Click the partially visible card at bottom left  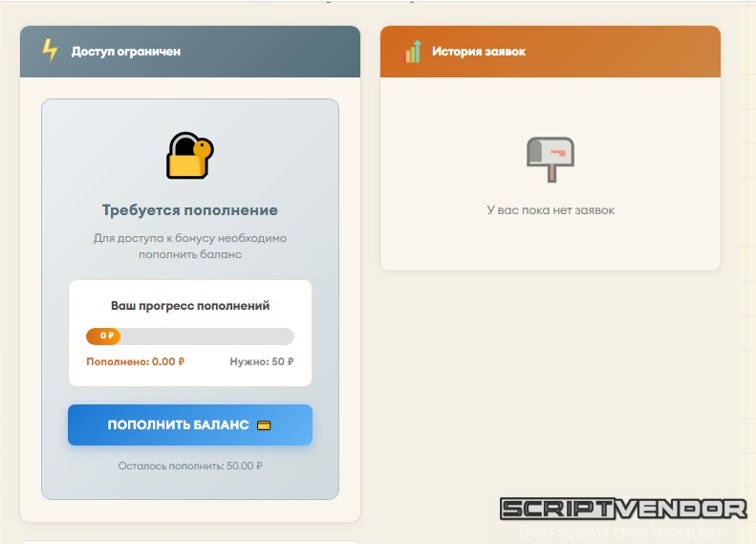click(x=190, y=541)
